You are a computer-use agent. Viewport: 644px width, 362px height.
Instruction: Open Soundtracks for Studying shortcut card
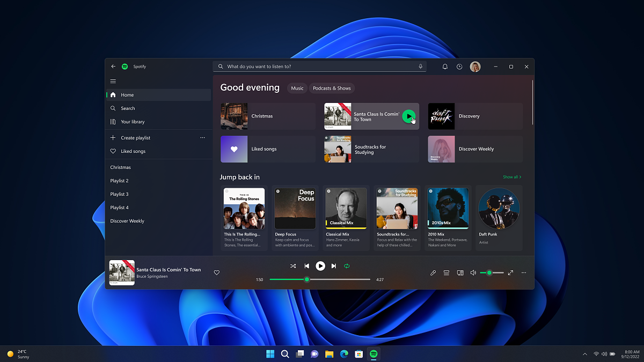pyautogui.click(x=371, y=149)
